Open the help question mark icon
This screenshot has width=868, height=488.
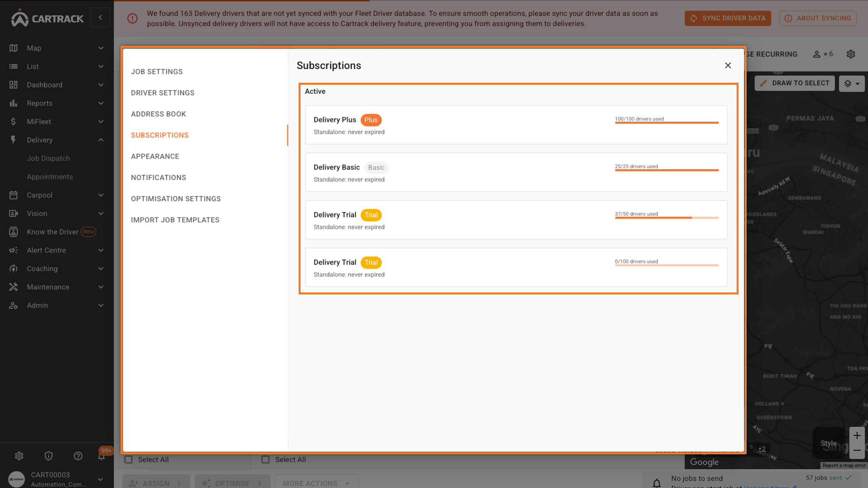coord(78,456)
